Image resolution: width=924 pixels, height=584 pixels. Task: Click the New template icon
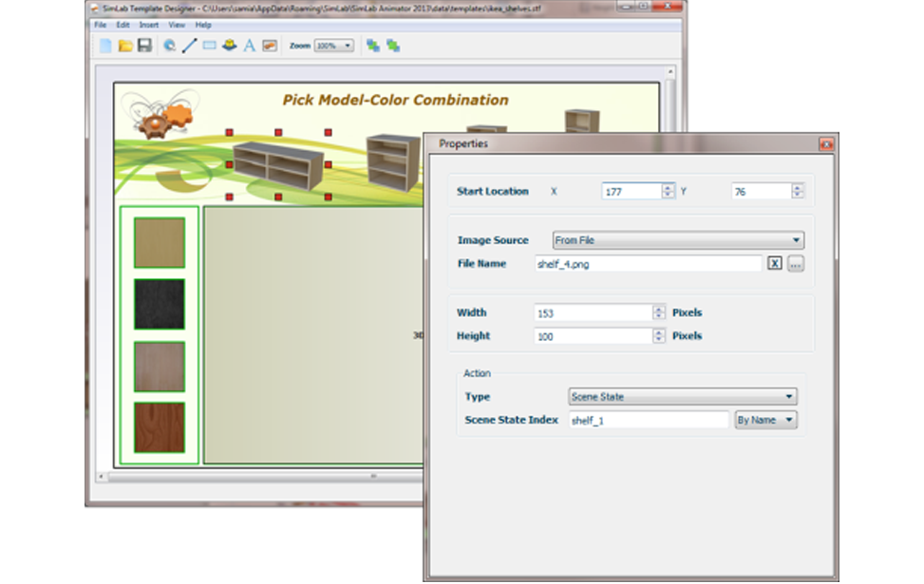(105, 46)
